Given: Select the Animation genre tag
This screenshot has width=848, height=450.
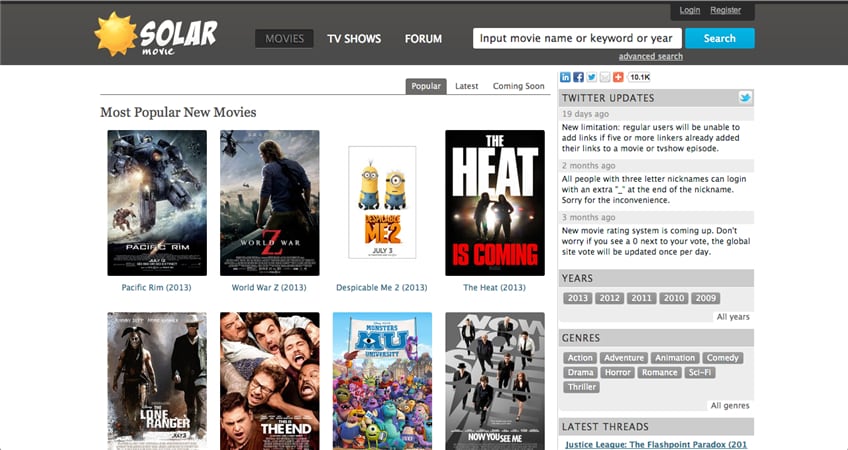Looking at the screenshot, I should [675, 358].
